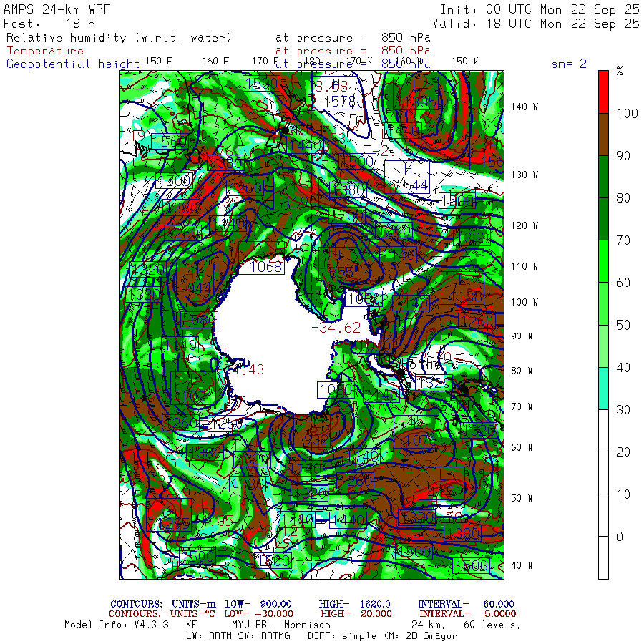Click the '90 W' longitude label
This screenshot has height=644, width=644.
pyautogui.click(x=522, y=336)
